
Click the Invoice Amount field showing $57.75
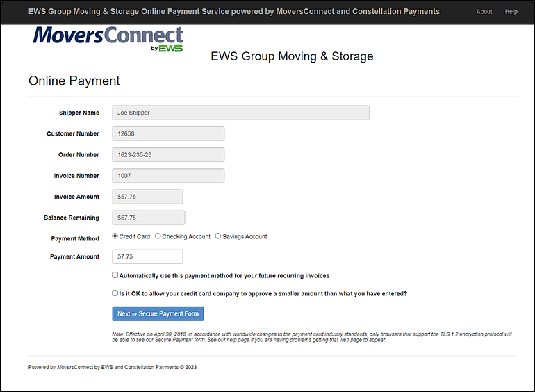(x=147, y=197)
